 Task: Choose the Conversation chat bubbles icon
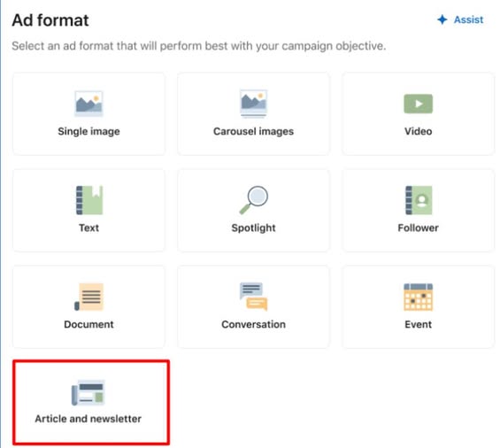click(x=253, y=297)
